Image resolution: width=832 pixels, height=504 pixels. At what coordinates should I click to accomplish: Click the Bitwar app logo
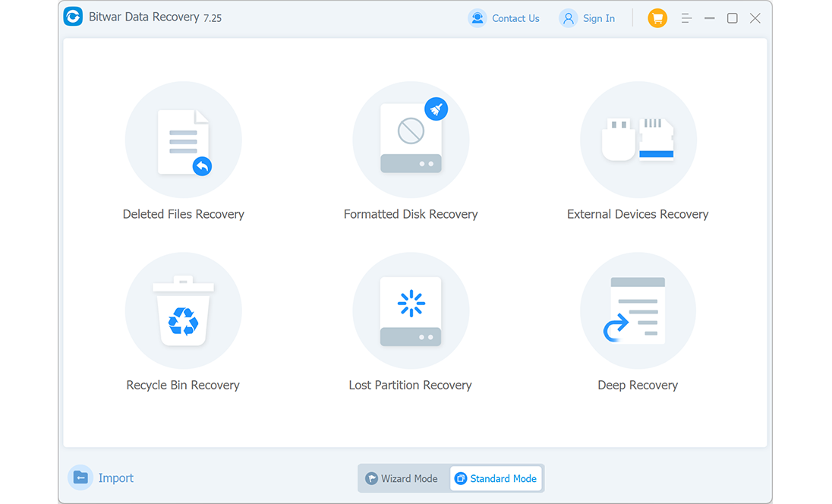73,17
